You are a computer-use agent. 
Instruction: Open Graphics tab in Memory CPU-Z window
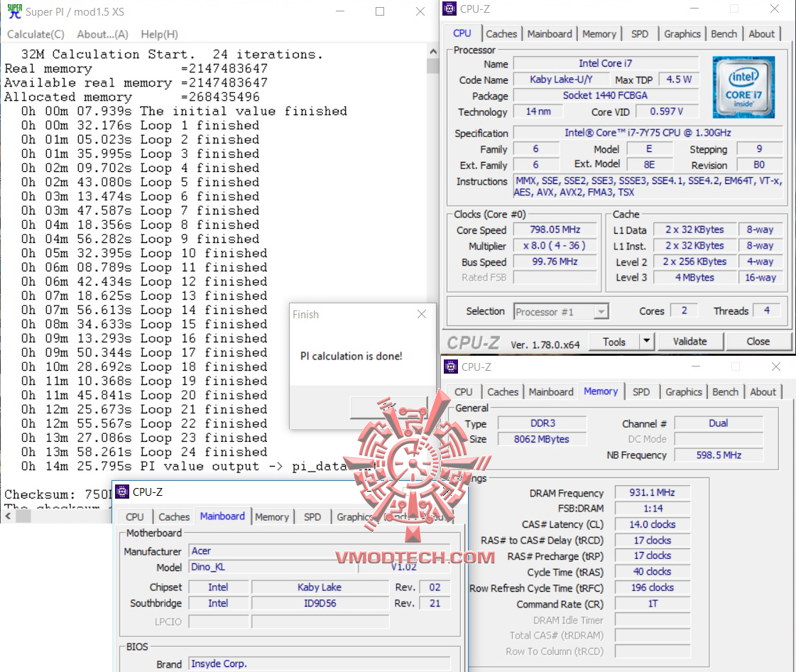point(683,392)
